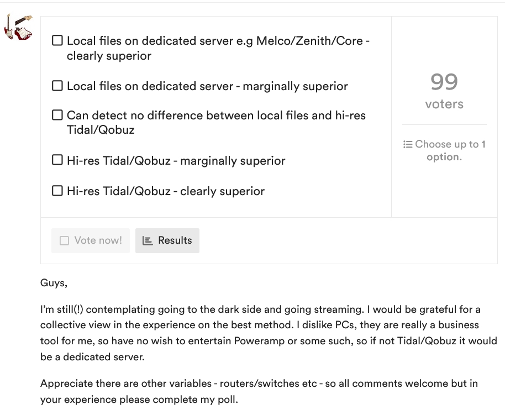Tick 'Hi-res Tidal/Qobuz - clearly superior' checkbox
Screen dimensions: 505x420
(x=57, y=191)
